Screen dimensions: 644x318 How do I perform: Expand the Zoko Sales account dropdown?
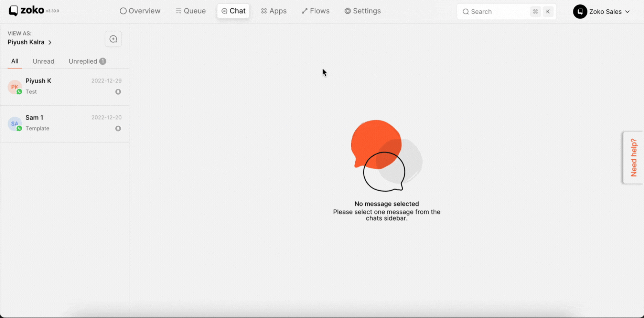tap(627, 12)
